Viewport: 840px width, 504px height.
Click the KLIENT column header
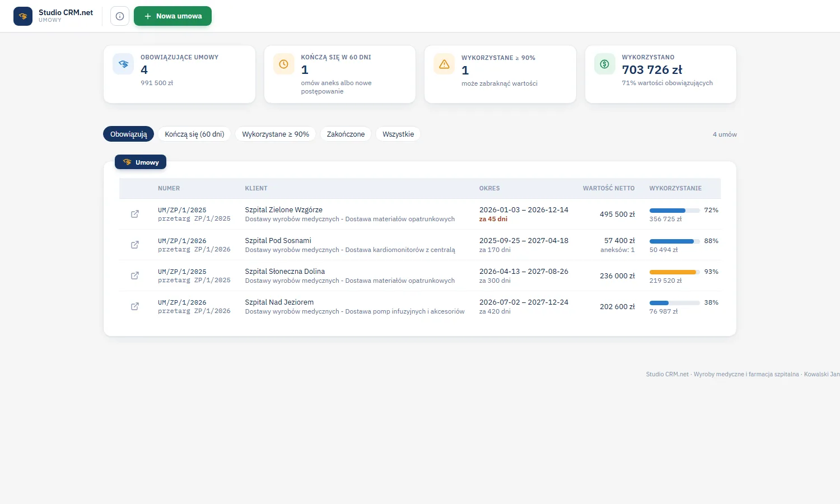(256, 188)
